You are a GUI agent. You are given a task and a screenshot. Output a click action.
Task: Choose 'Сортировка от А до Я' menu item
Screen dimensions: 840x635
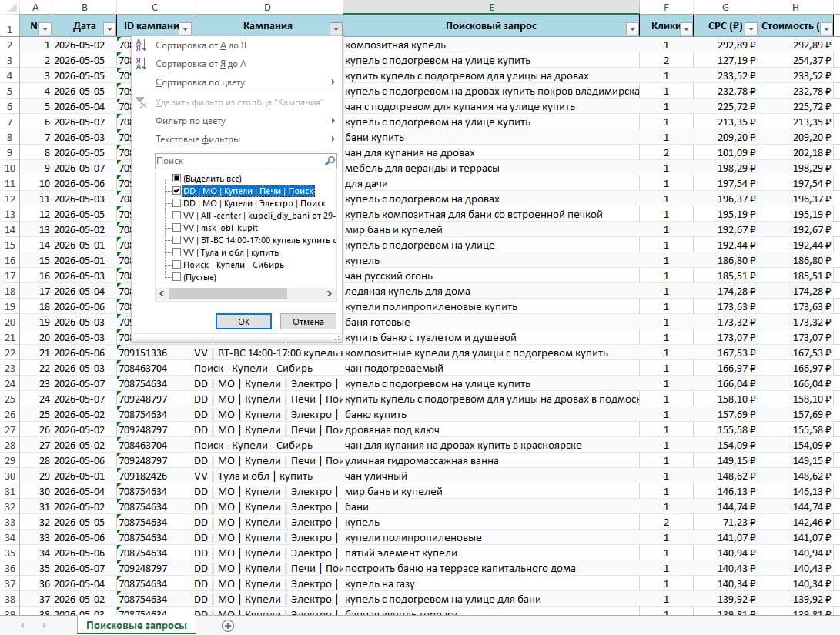[236, 45]
